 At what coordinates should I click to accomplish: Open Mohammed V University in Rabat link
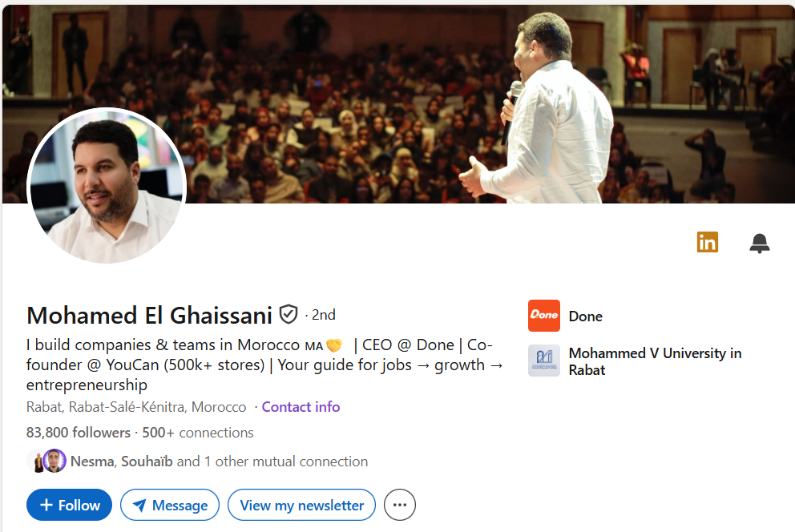coord(655,361)
